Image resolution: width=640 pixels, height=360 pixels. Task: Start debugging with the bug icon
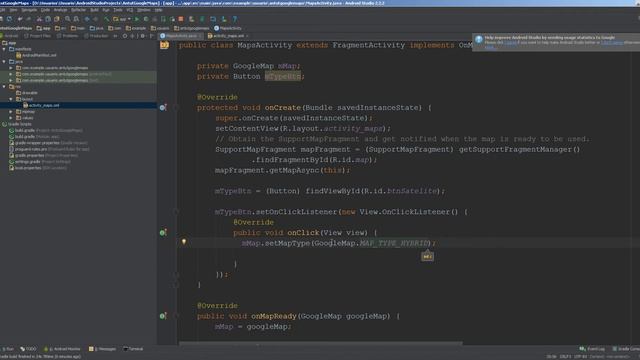click(146, 19)
